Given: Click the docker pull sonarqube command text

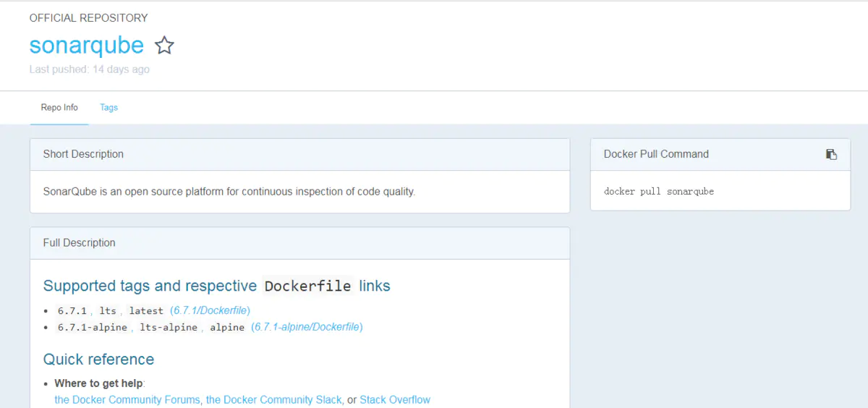Looking at the screenshot, I should point(659,192).
